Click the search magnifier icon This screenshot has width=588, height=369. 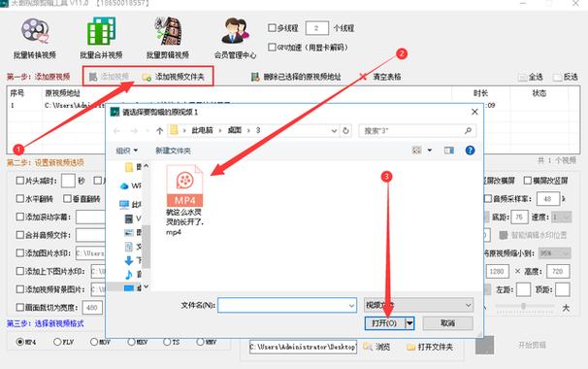click(x=468, y=131)
